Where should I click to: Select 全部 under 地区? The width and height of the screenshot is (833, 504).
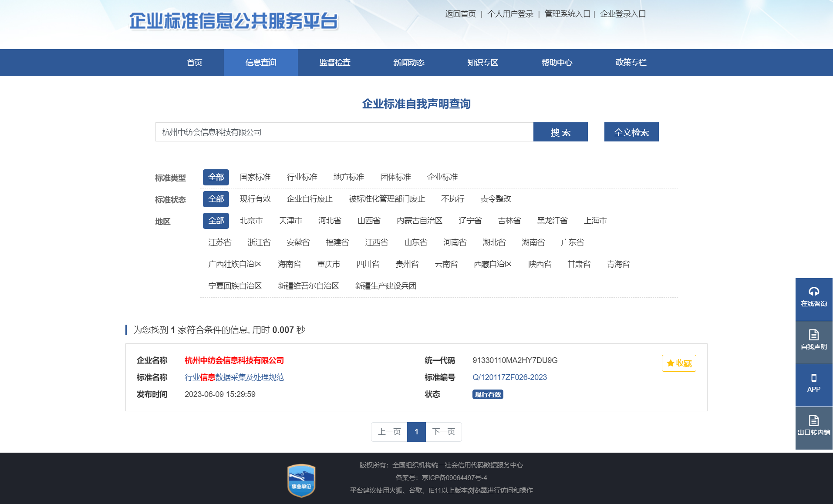point(216,221)
